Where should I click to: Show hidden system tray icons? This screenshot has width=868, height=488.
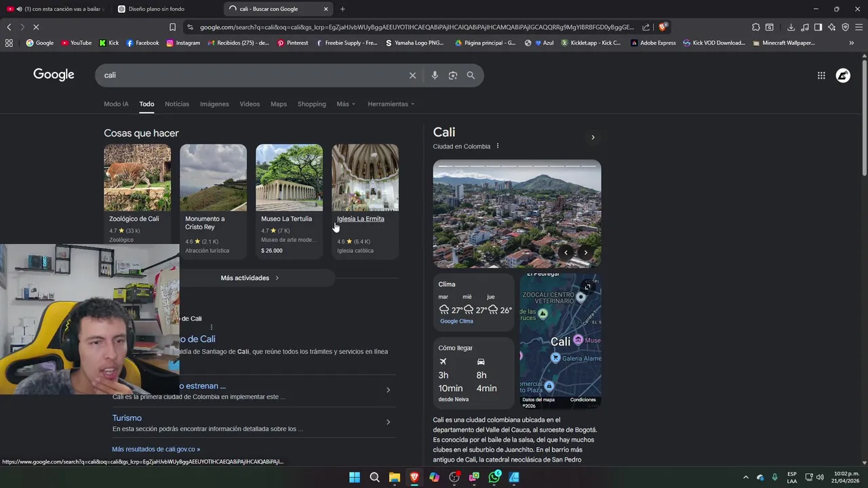pyautogui.click(x=746, y=477)
